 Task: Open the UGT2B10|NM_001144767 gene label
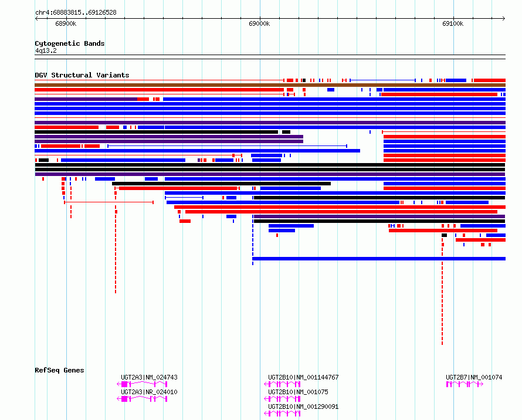pos(303,377)
